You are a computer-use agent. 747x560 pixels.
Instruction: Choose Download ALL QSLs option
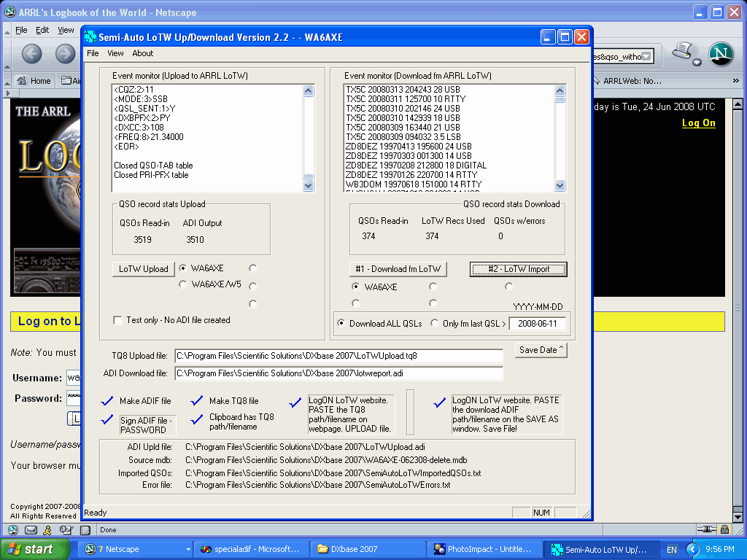[341, 323]
